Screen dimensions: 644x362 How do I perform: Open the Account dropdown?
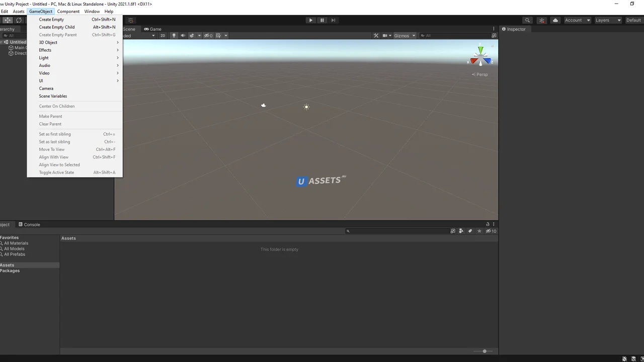click(x=577, y=20)
